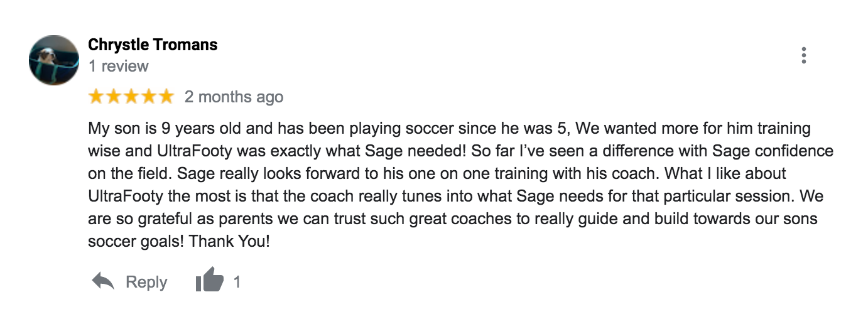Open the three-dot more options menu

803,56
